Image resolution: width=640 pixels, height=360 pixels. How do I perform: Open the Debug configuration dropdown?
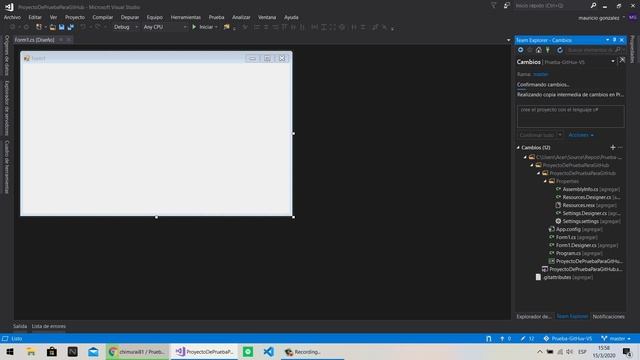click(126, 27)
